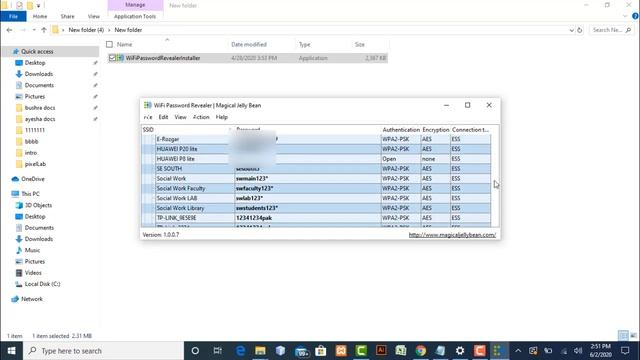Open the blue File tab in Explorer
640x360 pixels.
tap(13, 16)
